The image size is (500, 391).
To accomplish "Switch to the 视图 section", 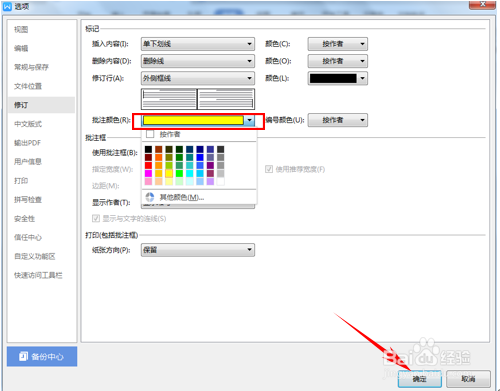I will point(41,29).
